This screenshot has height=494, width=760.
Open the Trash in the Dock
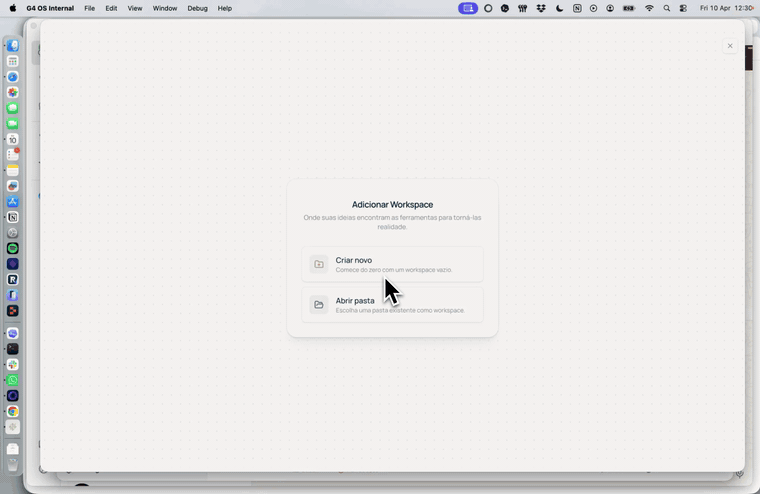click(x=13, y=464)
